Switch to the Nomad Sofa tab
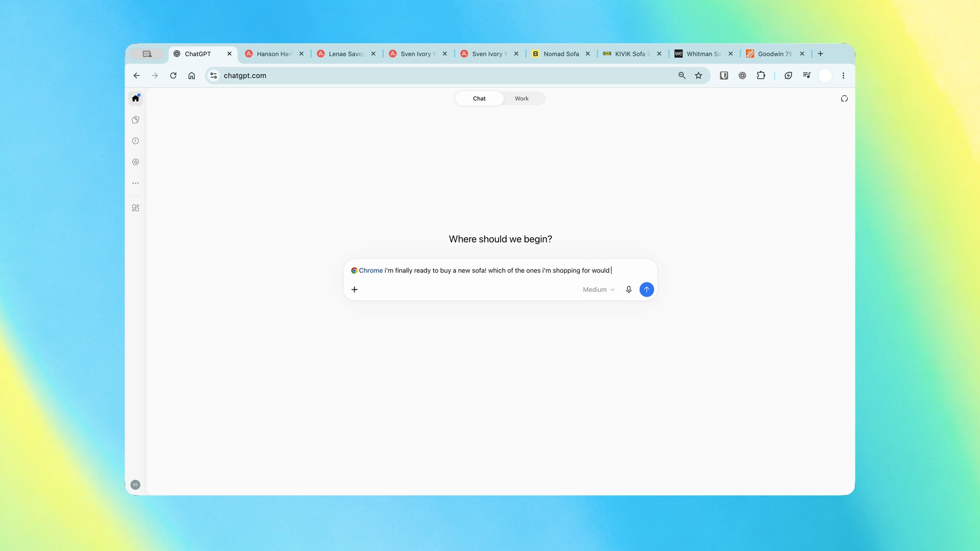Image resolution: width=980 pixels, height=551 pixels. pos(560,54)
